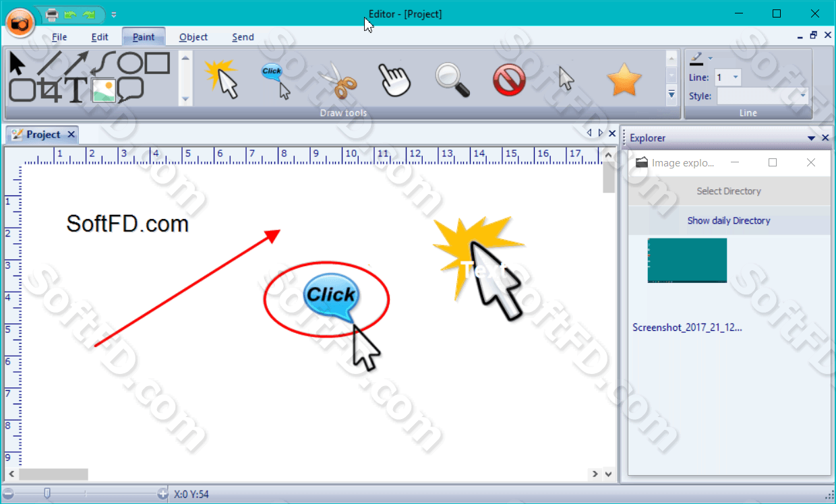This screenshot has width=836, height=504.
Task: Click the file name Screenshot_2017_21_12...
Action: (x=688, y=328)
